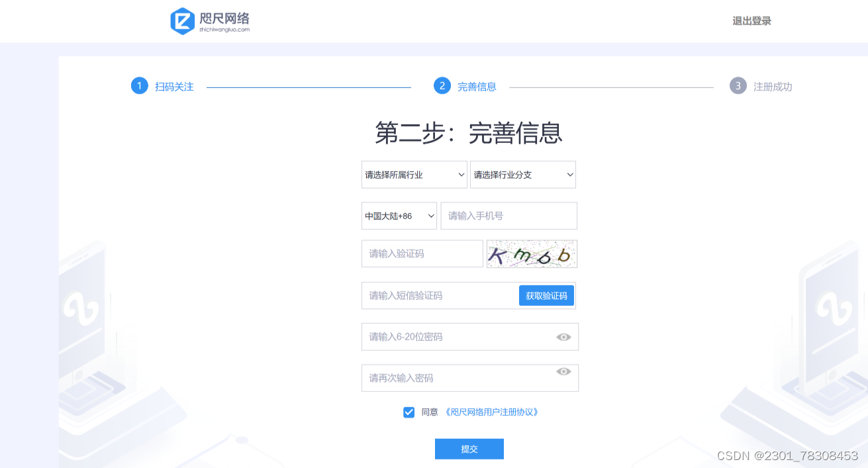868x468 pixels.
Task: Click the 获取验证码 button
Action: (546, 296)
